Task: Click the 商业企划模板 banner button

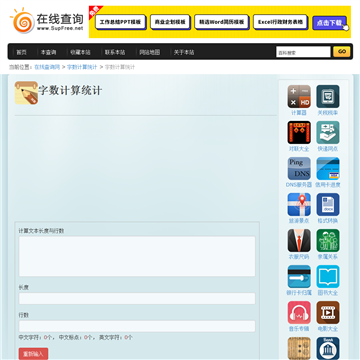Action: tap(170, 22)
